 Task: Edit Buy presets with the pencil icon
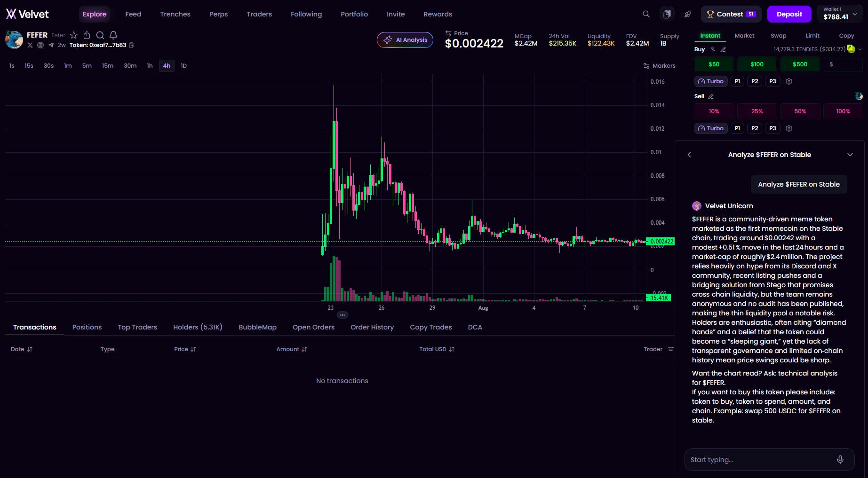pos(723,49)
